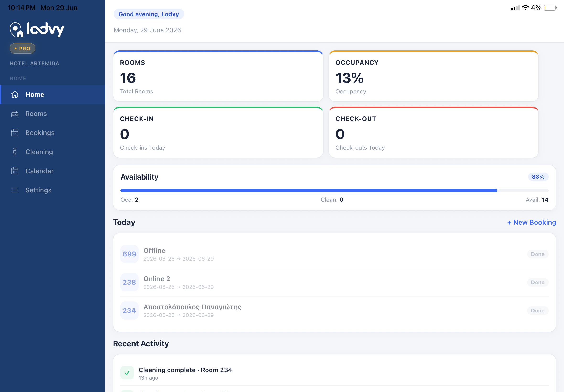Click guest name Αποστολόπουλος Παναγιώτης
564x392 pixels.
coord(193,307)
